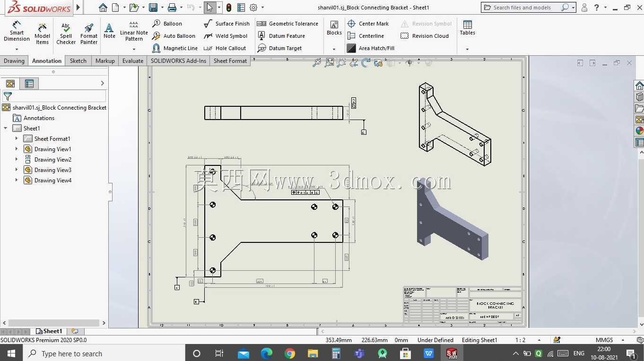This screenshot has width=644, height=361.
Task: Expand the Smart Dimension dropdown arrow
Action: (17, 49)
